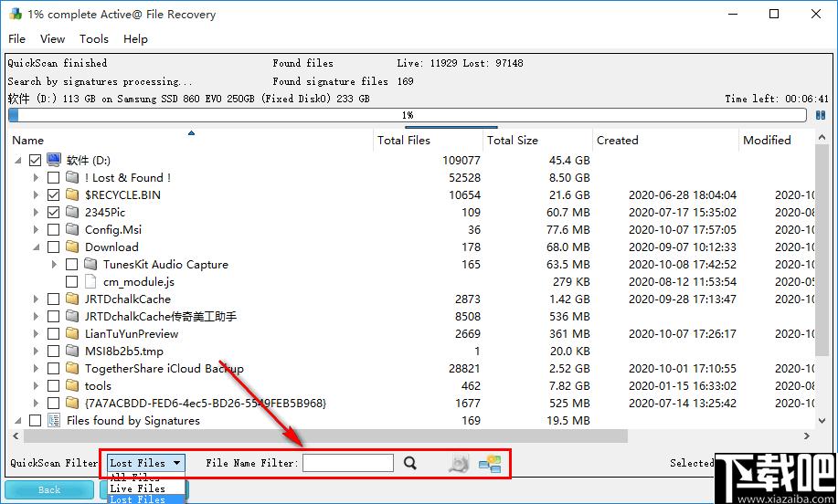The width and height of the screenshot is (838, 504).
Task: Click the scan progress bar at 1%
Action: click(408, 115)
